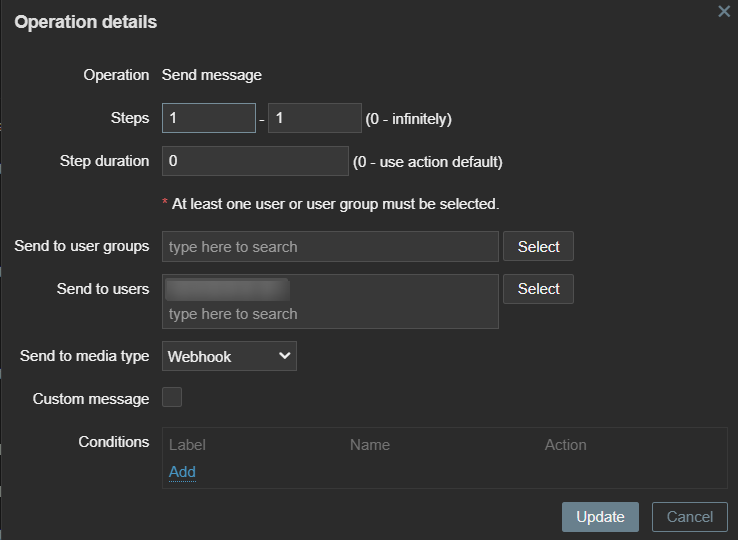The image size is (738, 540).
Task: Enable the Custom message checkbox
Action: 172,398
